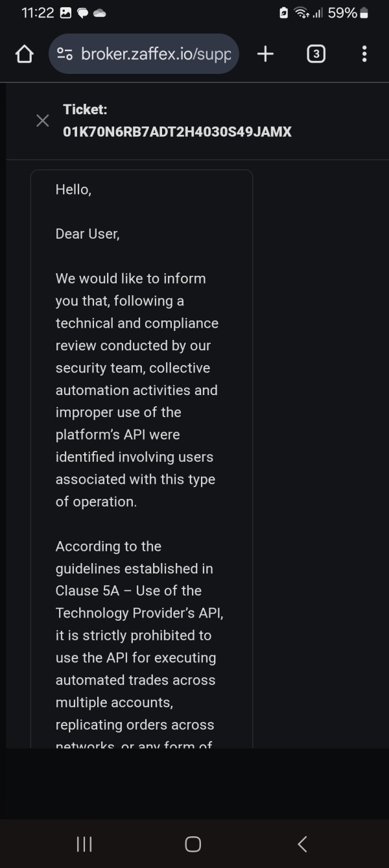
Task: Tap the ticket ID 01K70N6RB7ADT2H4030S49JAMX
Action: pos(177,132)
